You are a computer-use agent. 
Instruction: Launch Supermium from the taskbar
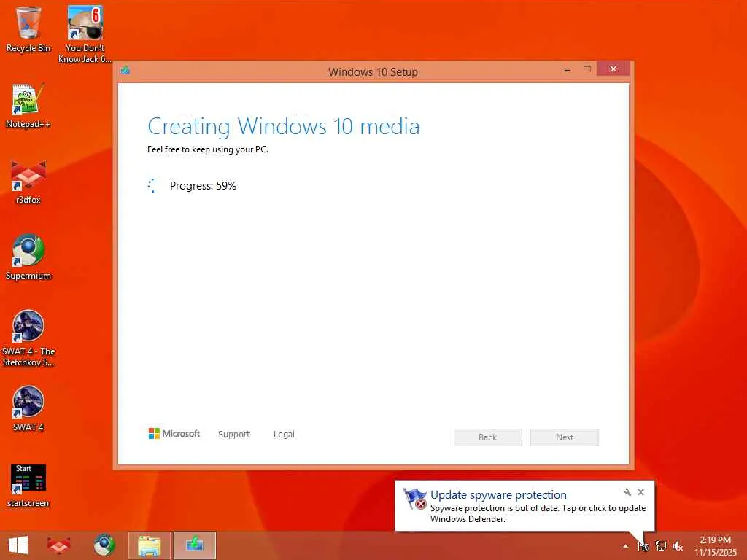(104, 545)
